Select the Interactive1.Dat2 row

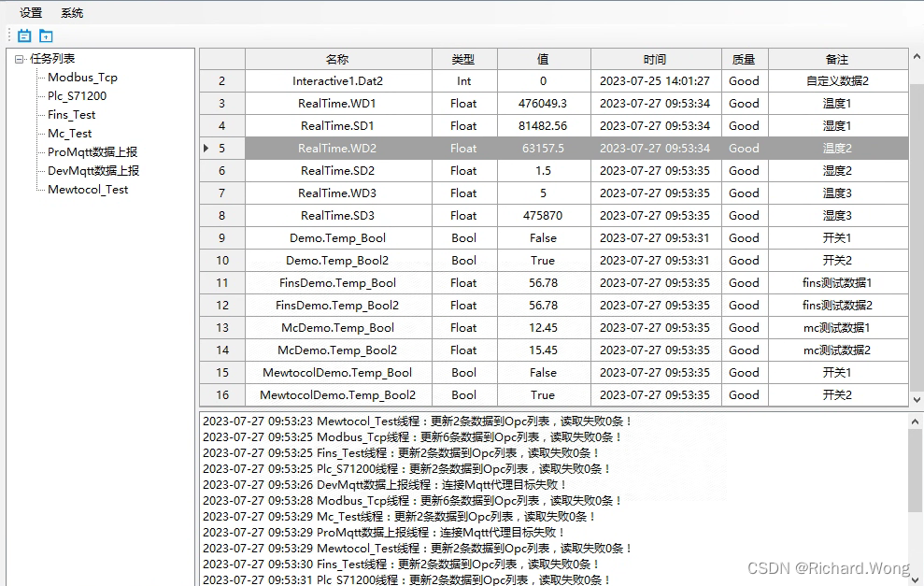(x=338, y=80)
